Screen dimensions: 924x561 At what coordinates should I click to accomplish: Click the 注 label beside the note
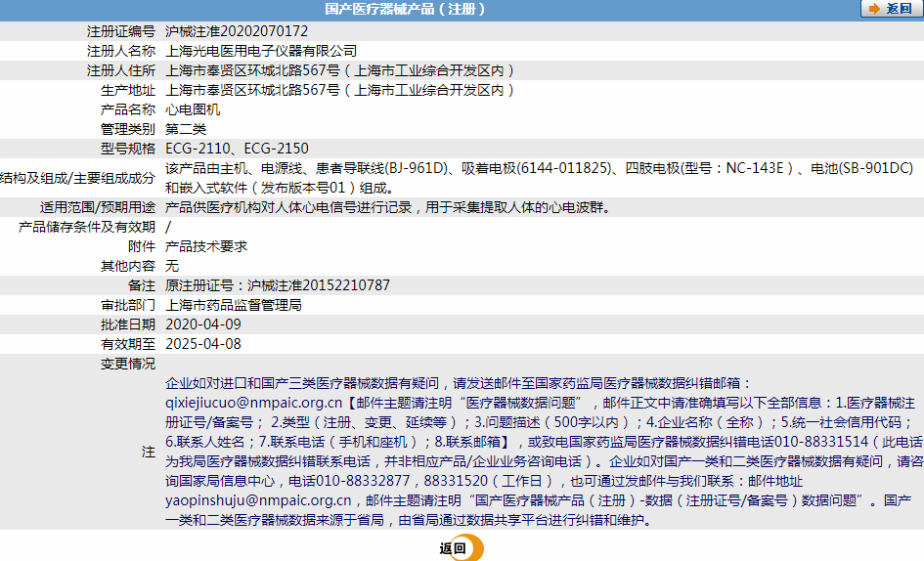tap(149, 452)
